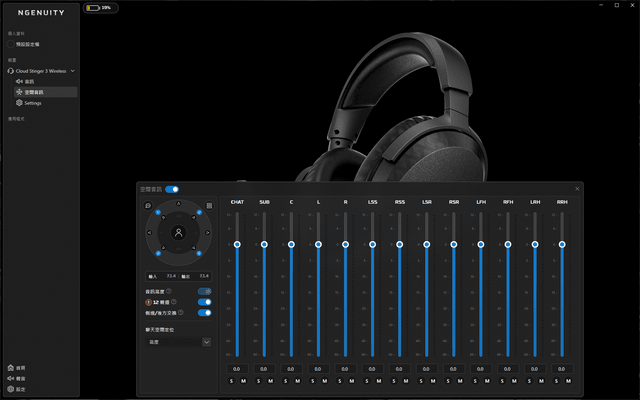Viewport: 640px width, 400px height.
Task: Select the blue top-left speaker dot on ring
Action: click(x=158, y=212)
